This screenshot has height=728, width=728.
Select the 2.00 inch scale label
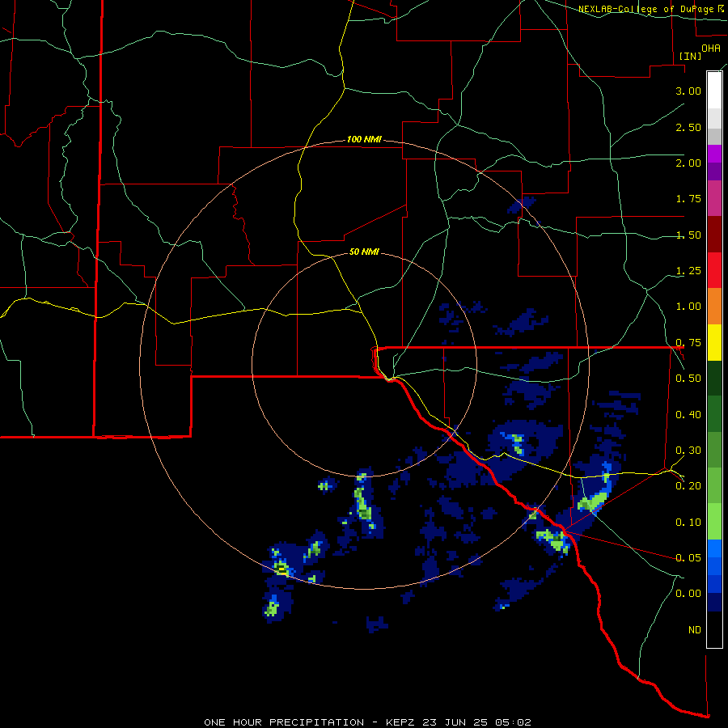(688, 163)
